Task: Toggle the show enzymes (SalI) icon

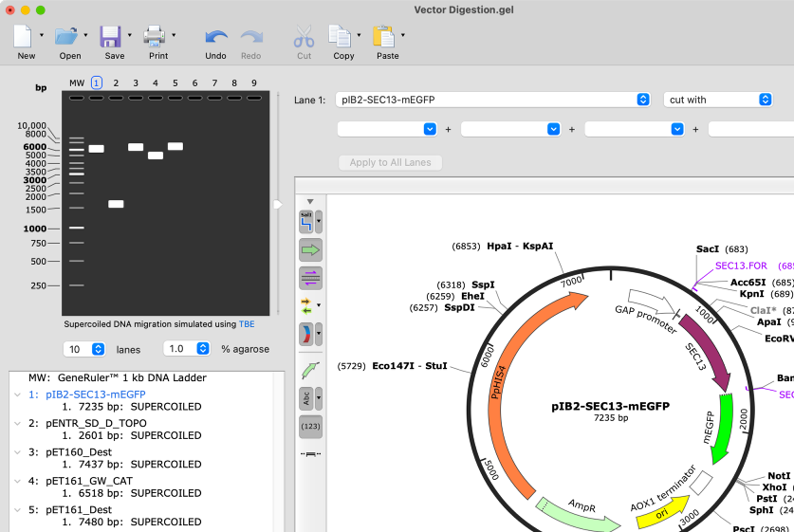Action: coord(305,222)
